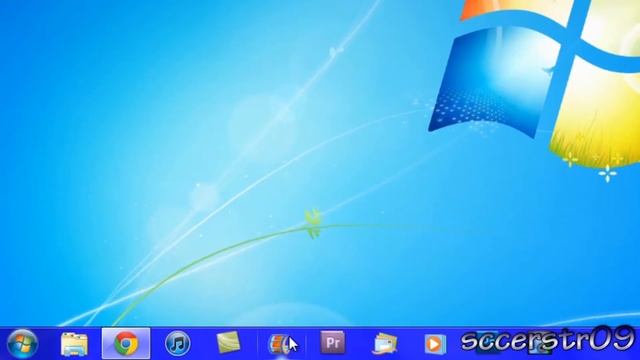Open the tan notepad icon on taskbar

pyautogui.click(x=229, y=342)
